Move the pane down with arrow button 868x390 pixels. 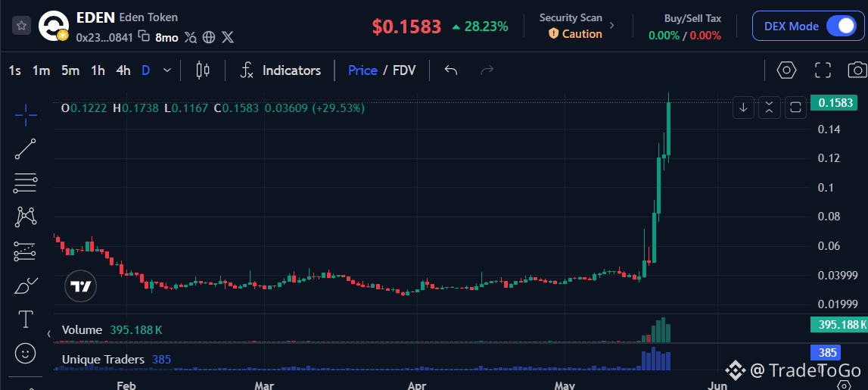click(743, 108)
